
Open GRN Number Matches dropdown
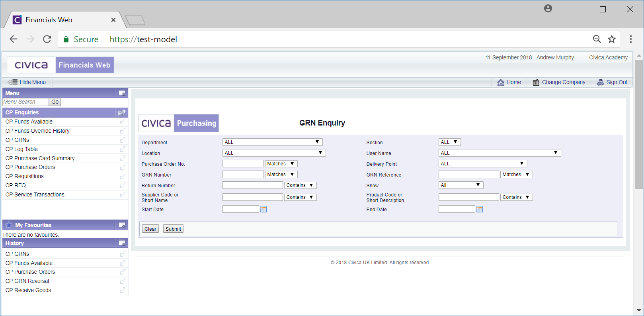coord(281,175)
